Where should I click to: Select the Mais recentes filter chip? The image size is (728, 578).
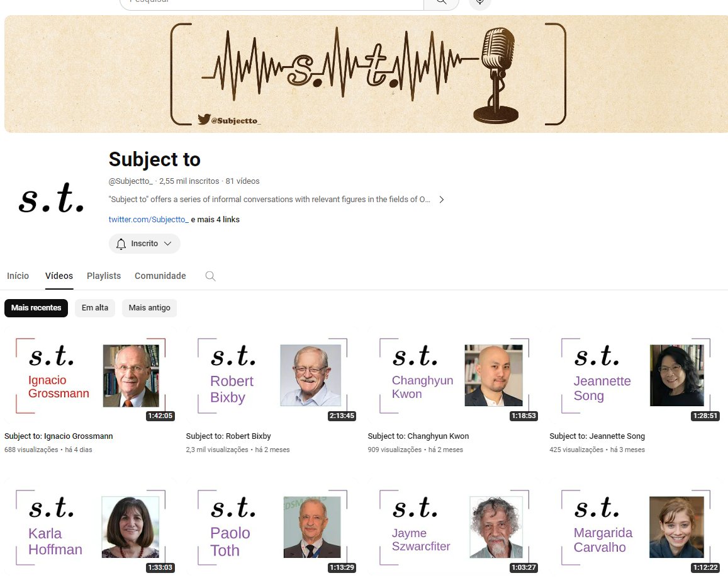[x=36, y=308]
